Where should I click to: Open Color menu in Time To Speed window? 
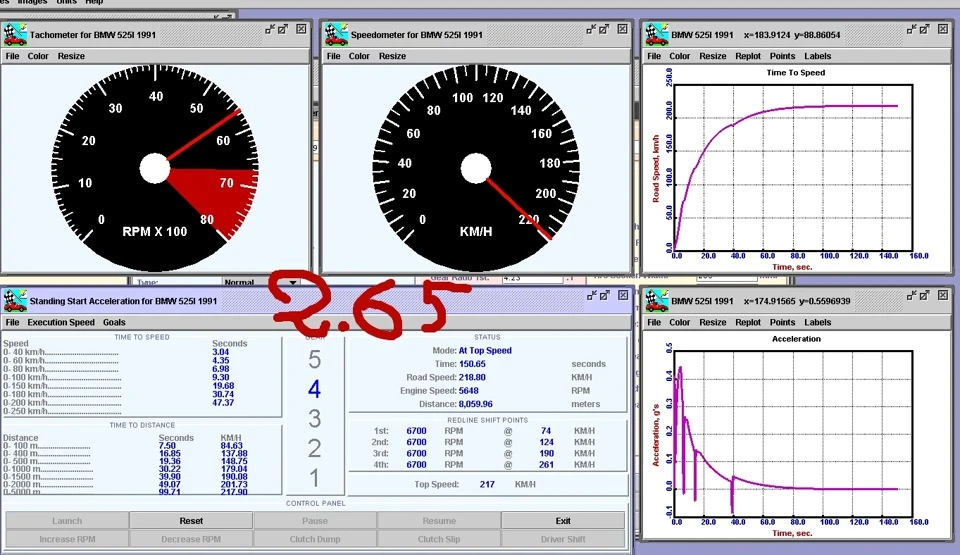coord(680,56)
